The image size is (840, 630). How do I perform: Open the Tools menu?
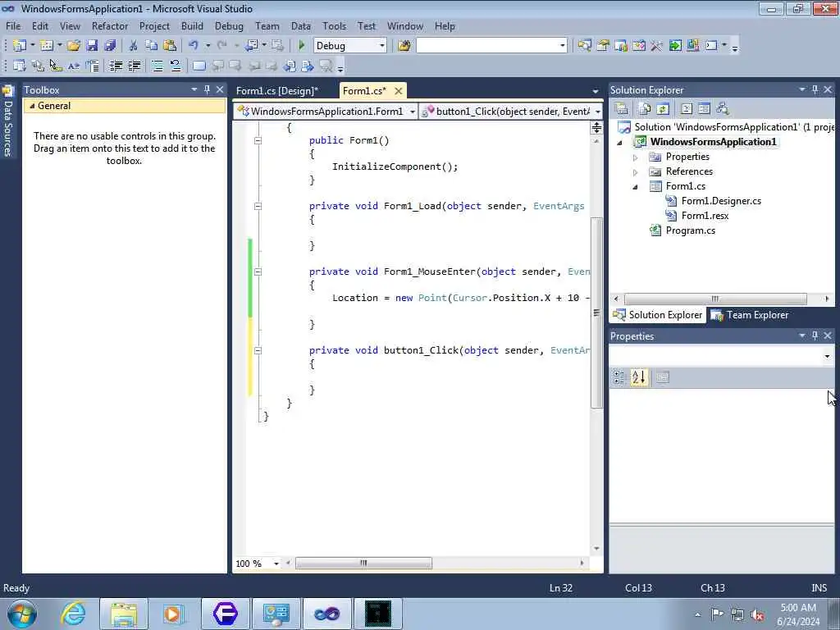(334, 25)
